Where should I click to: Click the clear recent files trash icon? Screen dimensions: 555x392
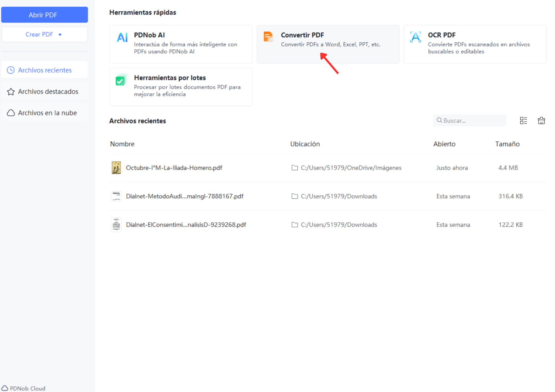pyautogui.click(x=541, y=121)
